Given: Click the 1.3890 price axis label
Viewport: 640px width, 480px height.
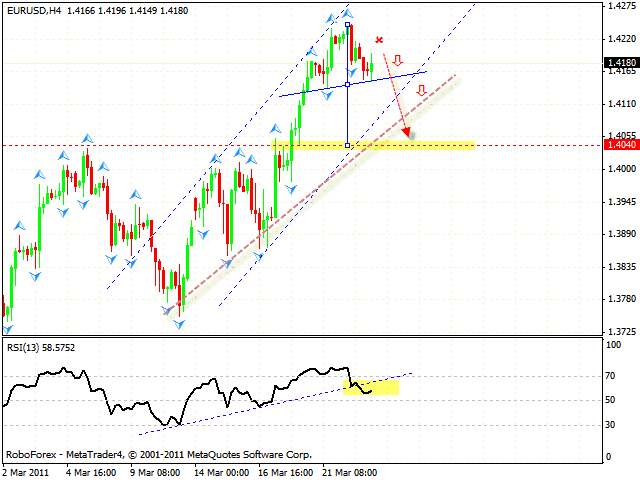Looking at the screenshot, I should [x=622, y=234].
